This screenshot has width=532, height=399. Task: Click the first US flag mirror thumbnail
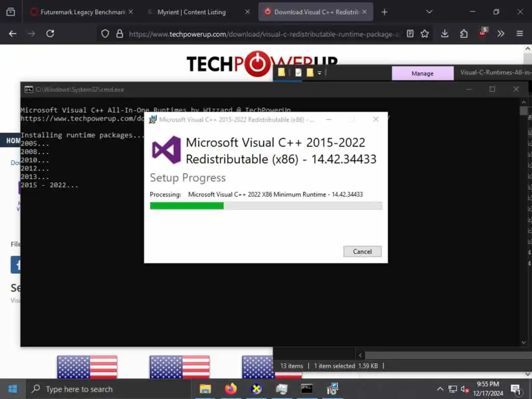tap(87, 367)
